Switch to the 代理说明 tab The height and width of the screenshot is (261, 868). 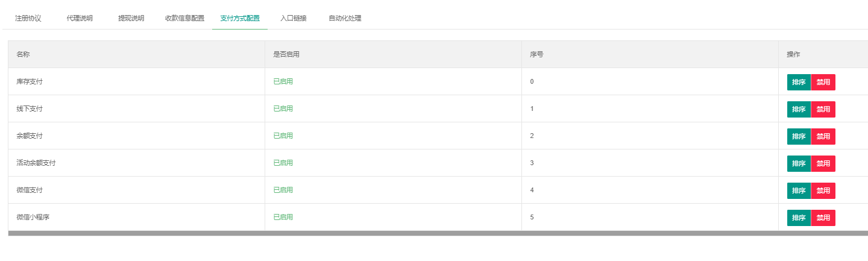tap(80, 18)
